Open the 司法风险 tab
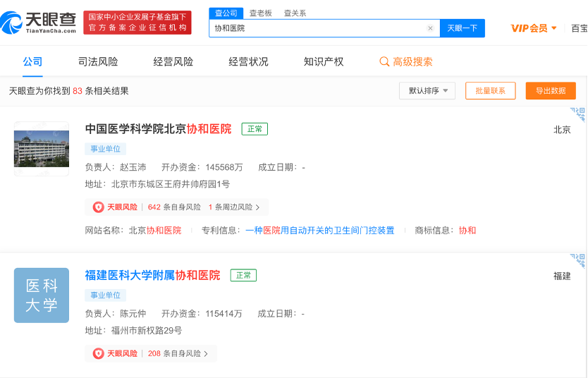 [98, 61]
